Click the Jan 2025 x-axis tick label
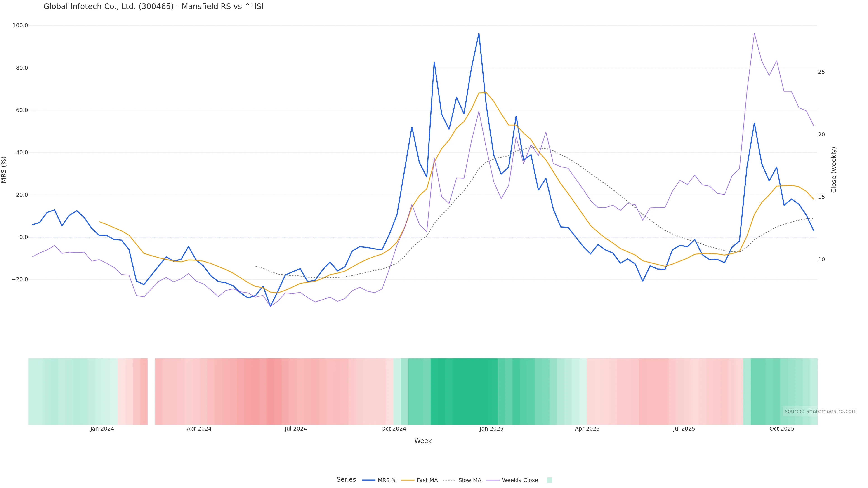The width and height of the screenshot is (868, 488). coord(491,429)
